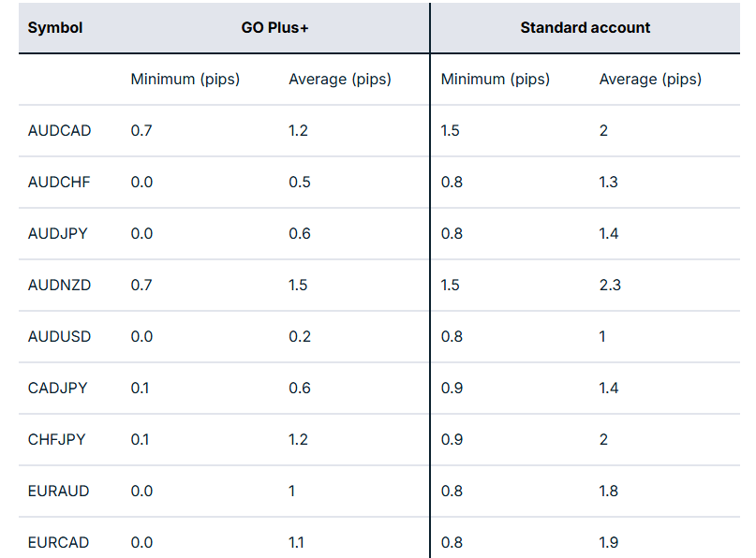Click GO Plus+ Average (pips) subheader
This screenshot has width=756, height=558.
pyautogui.click(x=340, y=80)
